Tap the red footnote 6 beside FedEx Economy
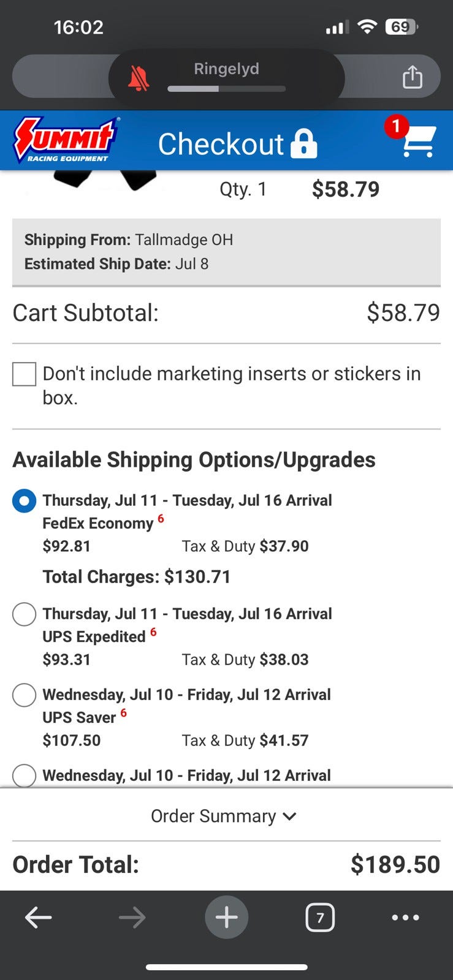 click(161, 519)
